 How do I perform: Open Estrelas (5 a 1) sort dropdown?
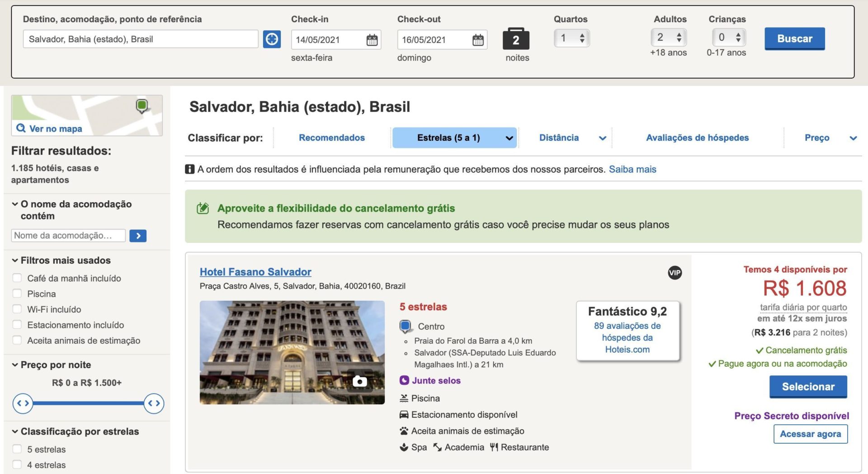tap(454, 137)
